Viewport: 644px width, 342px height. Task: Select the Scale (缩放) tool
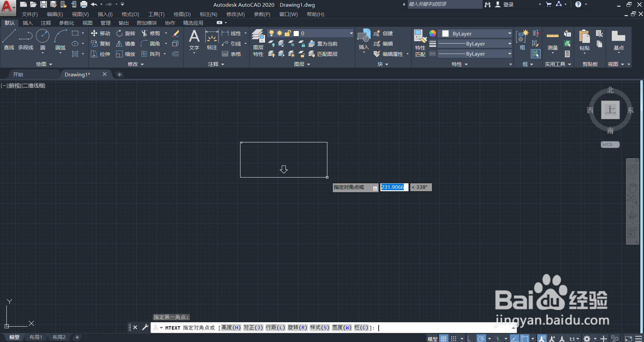point(126,54)
